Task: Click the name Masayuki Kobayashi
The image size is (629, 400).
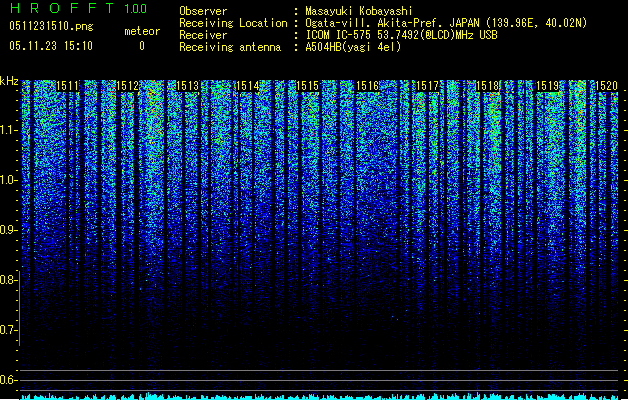Action: 359,11
